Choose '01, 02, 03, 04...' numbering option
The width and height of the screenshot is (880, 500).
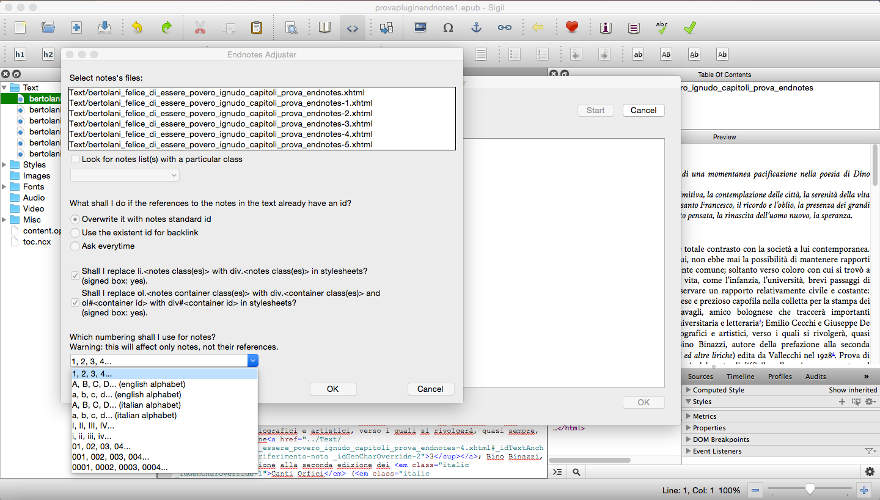click(164, 447)
